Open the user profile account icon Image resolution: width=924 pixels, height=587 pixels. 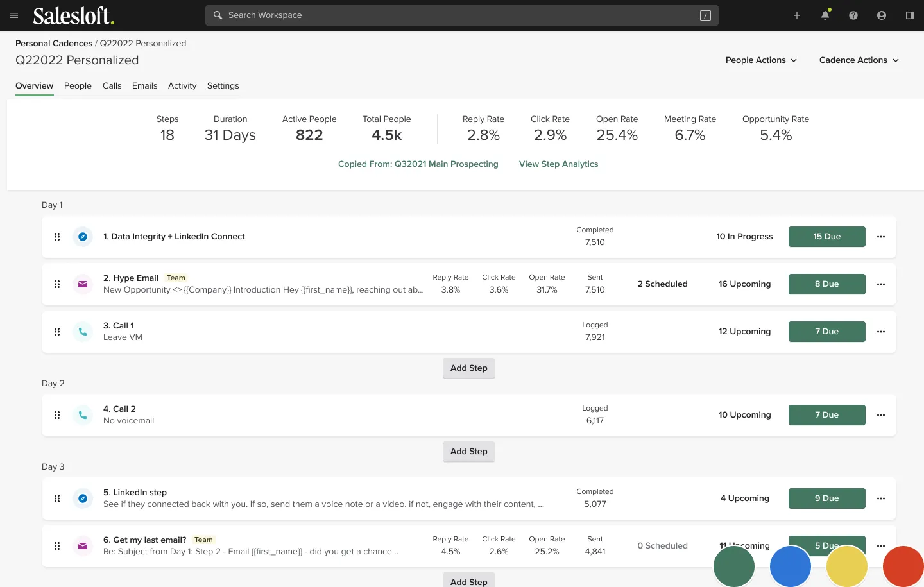point(882,15)
